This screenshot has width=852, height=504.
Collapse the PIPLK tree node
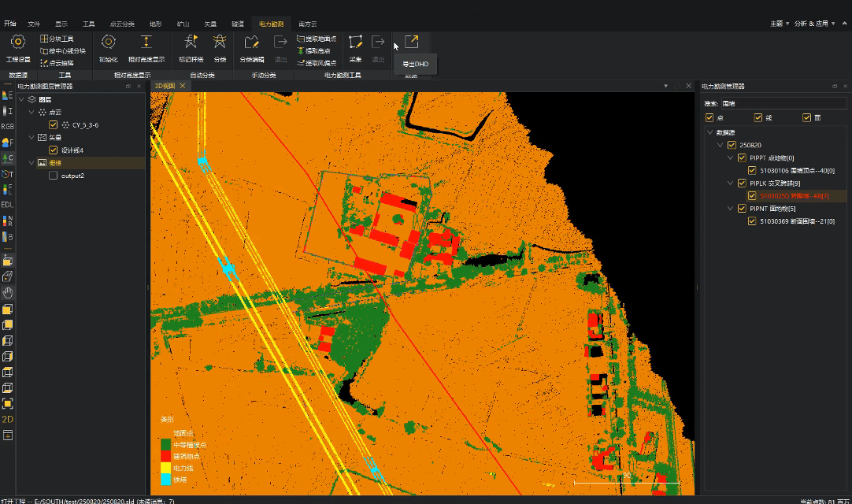[730, 183]
